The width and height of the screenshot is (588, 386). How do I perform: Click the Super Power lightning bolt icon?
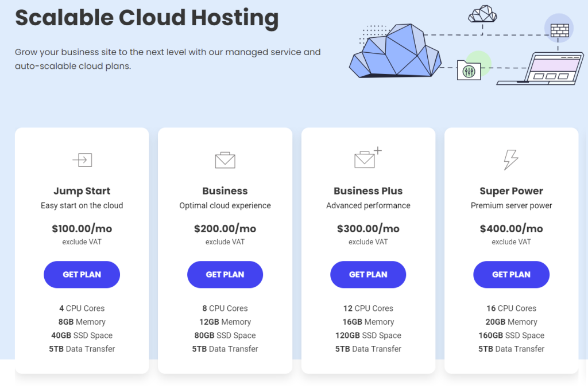pyautogui.click(x=510, y=160)
